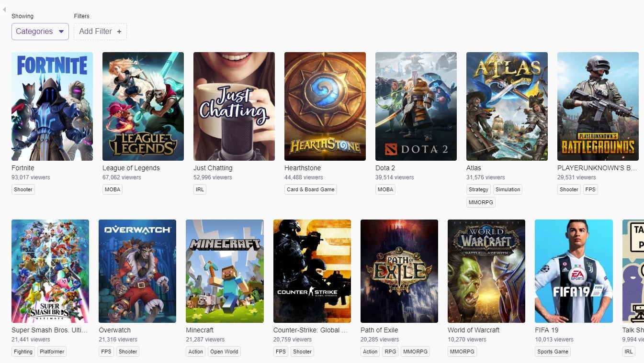Click the 10,013 viewers text
644x363 pixels.
click(x=554, y=340)
